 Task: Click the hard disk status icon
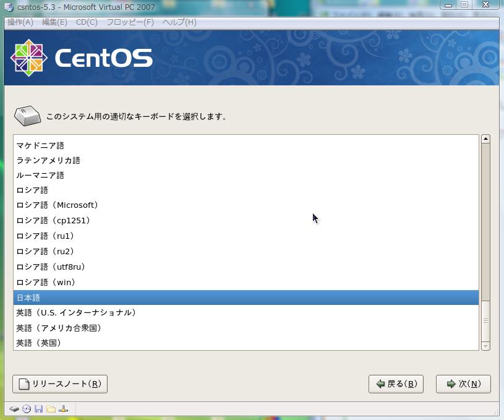14,409
